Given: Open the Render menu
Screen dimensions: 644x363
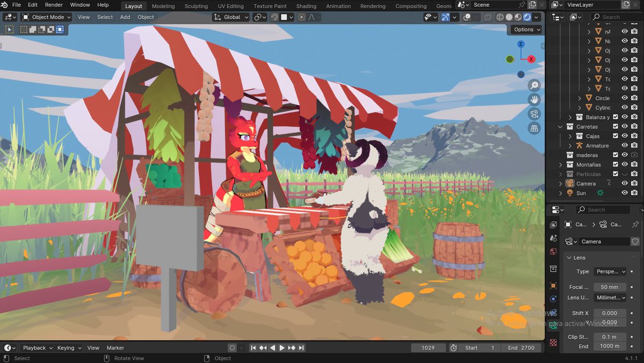Looking at the screenshot, I should point(54,5).
